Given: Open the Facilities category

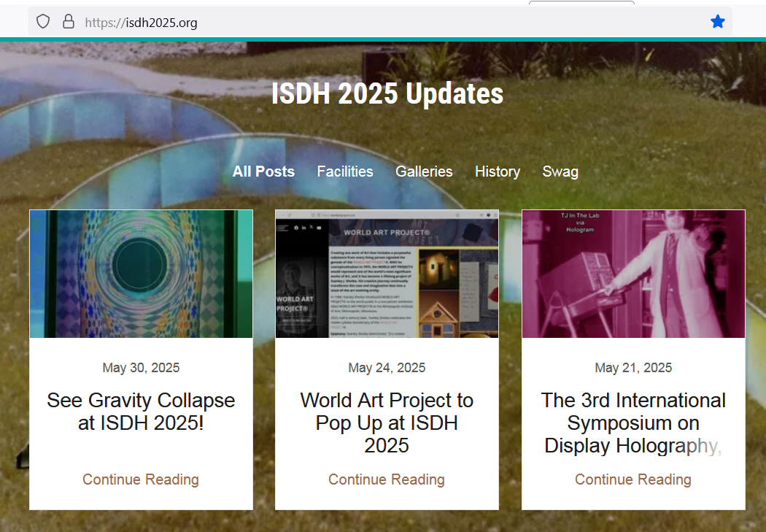Looking at the screenshot, I should coord(345,171).
